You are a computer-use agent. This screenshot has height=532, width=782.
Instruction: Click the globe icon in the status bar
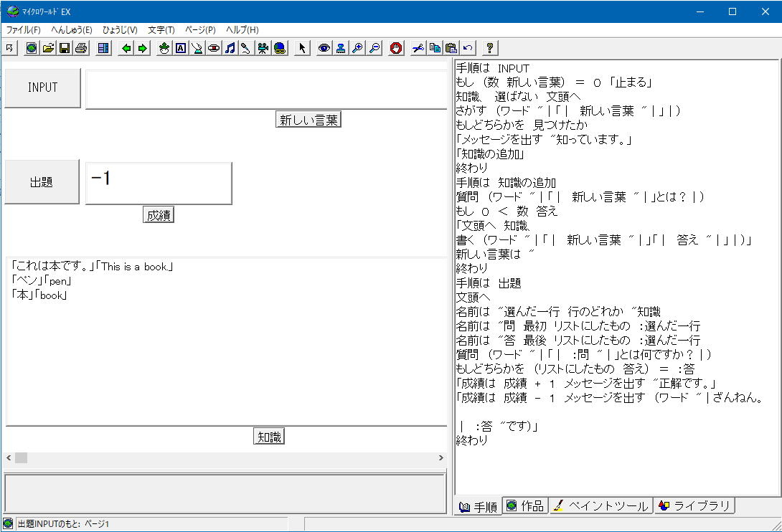coord(8,523)
